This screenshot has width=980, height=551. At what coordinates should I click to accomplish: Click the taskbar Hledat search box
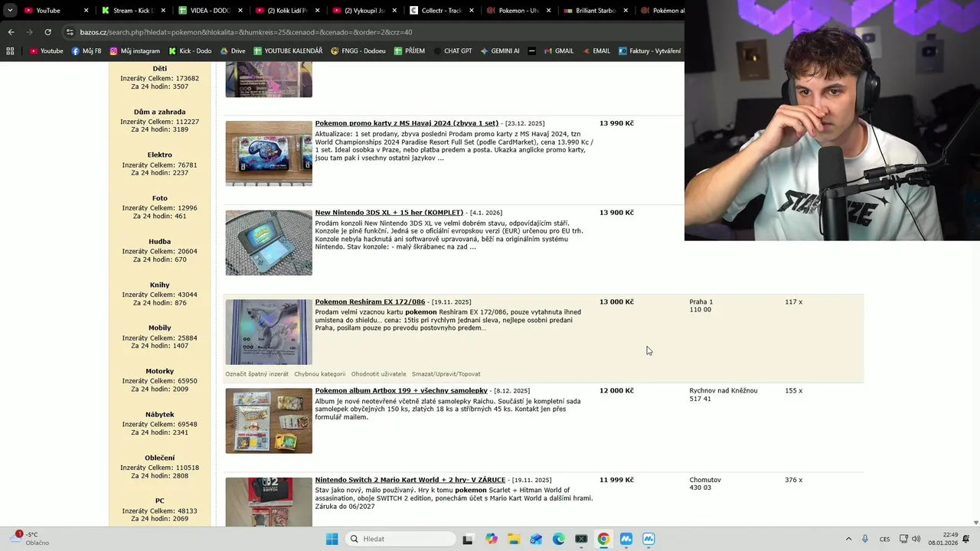400,539
